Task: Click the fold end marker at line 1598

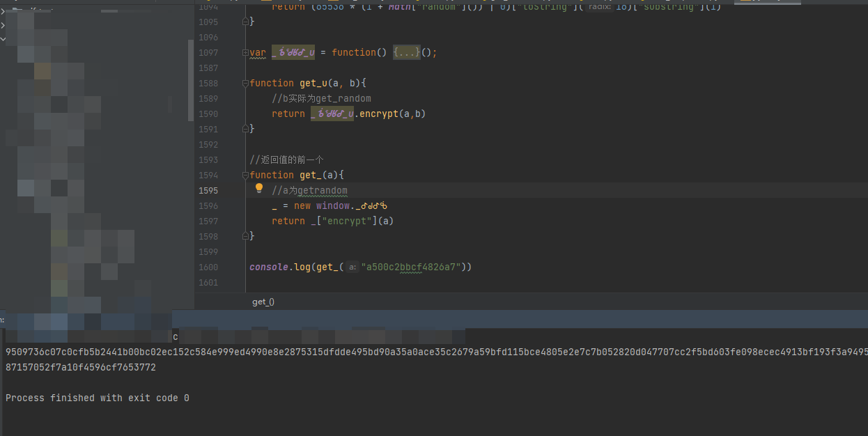Action: coord(245,236)
